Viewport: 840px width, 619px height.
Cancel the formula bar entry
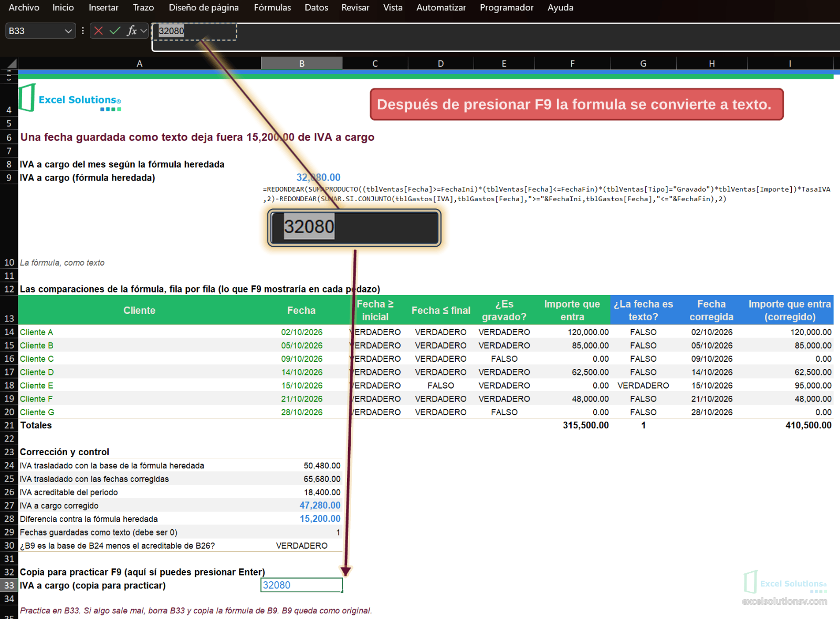(98, 31)
